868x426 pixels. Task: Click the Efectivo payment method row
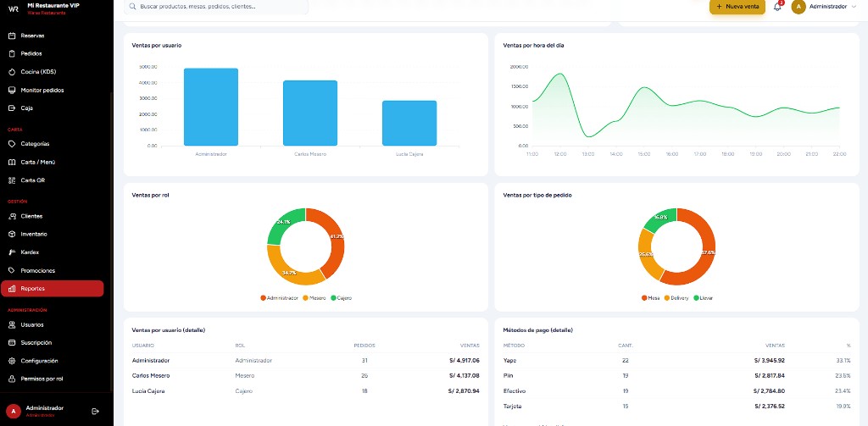[676, 390]
